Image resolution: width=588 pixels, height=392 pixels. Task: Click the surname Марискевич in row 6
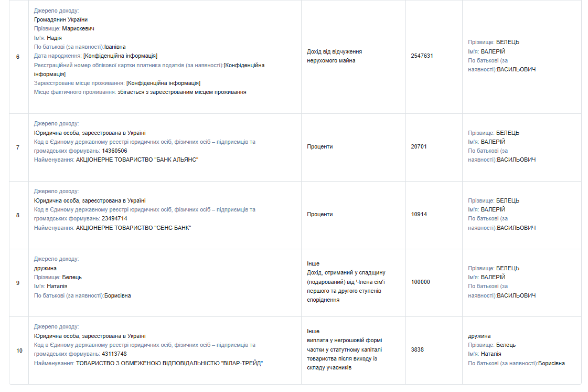click(x=78, y=28)
